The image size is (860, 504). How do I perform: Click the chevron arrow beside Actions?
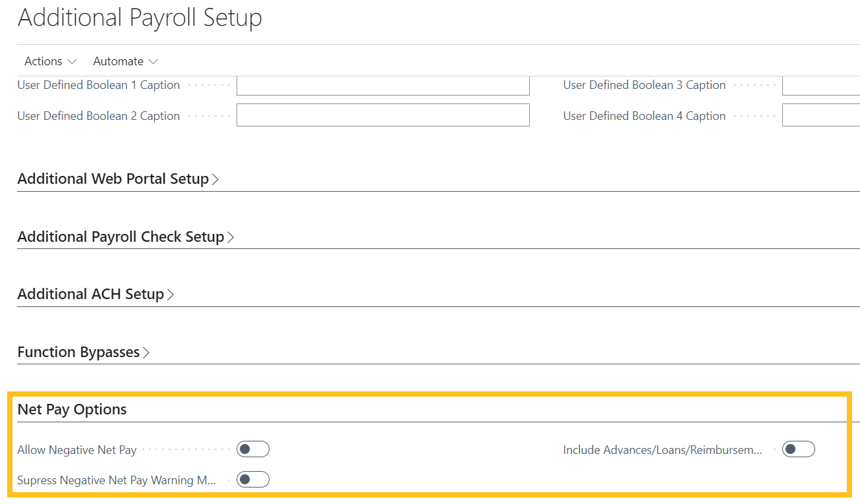click(72, 62)
